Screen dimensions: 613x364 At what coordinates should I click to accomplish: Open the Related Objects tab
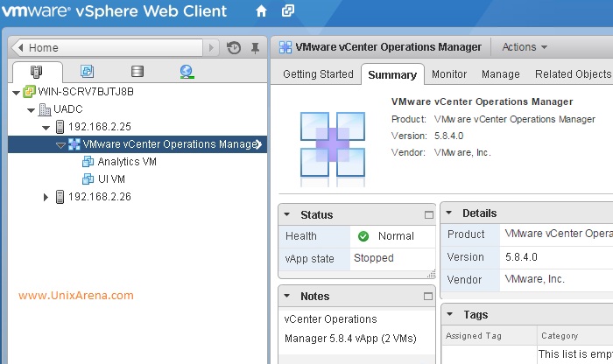[x=573, y=73]
